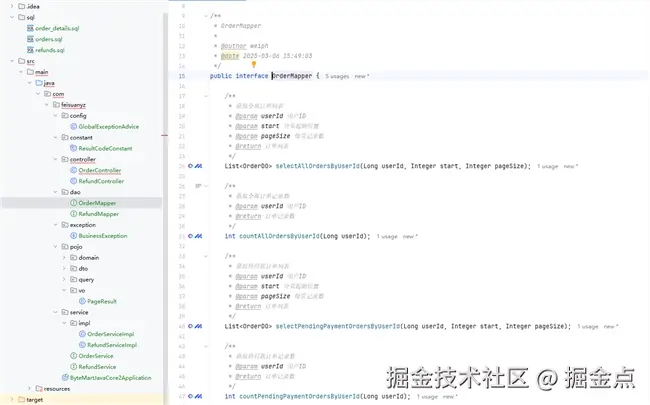This screenshot has height=405, width=650.
Task: Select the feisuanyz package
Action: tap(73, 105)
